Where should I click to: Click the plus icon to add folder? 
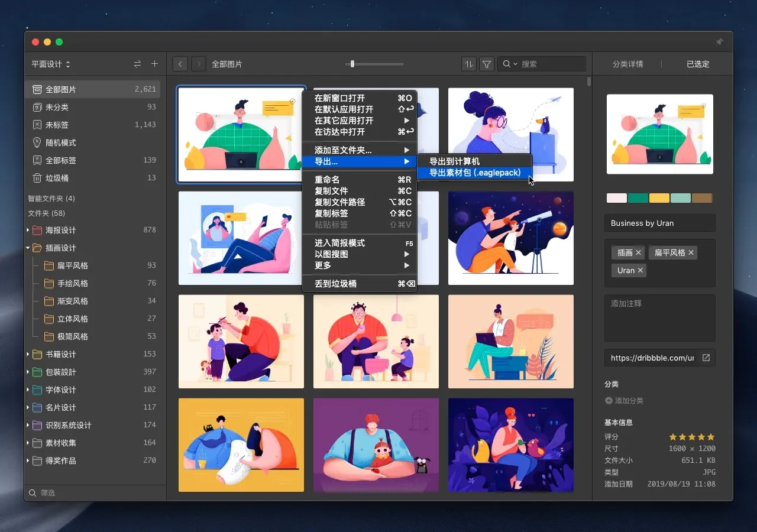click(x=155, y=64)
